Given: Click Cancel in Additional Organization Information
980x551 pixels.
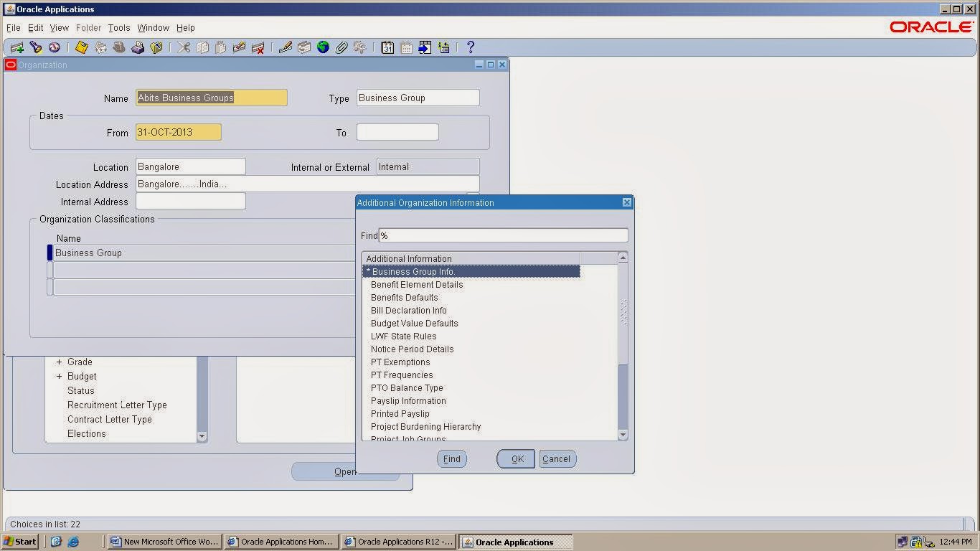Looking at the screenshot, I should [x=557, y=459].
